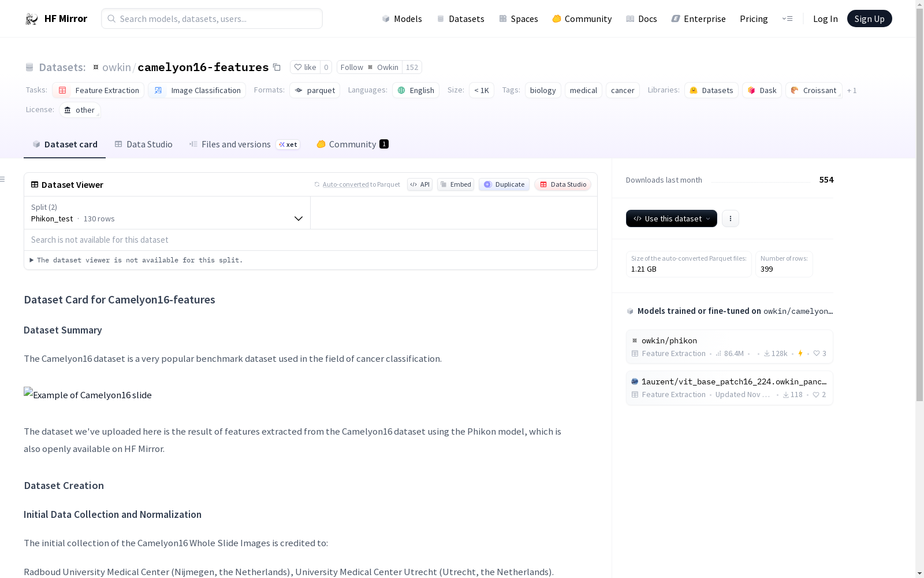Click the Dataset Creation heading
The height and width of the screenshot is (578, 924).
[x=64, y=486]
